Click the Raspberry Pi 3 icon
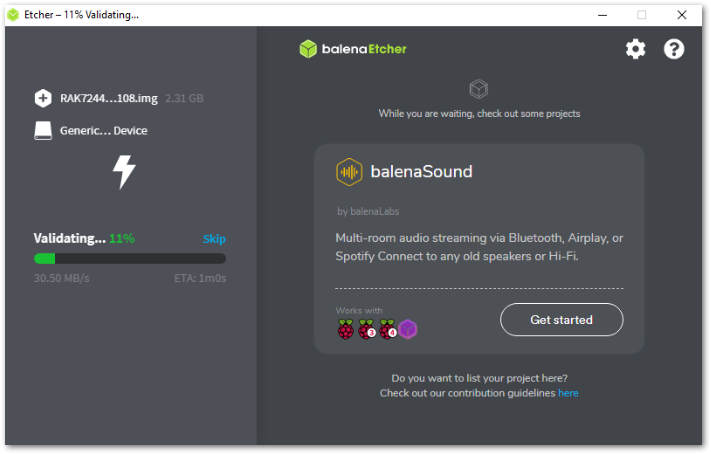711x454 pixels. point(366,329)
